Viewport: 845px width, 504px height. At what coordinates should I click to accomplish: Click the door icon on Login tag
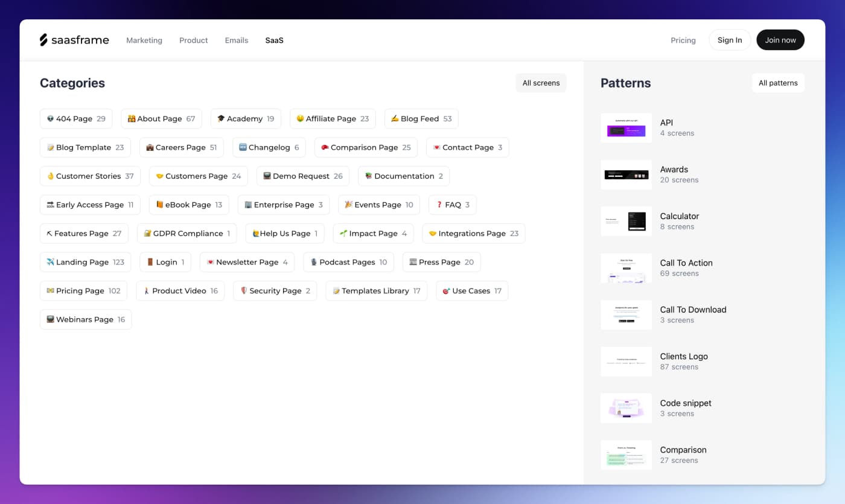[x=150, y=263]
